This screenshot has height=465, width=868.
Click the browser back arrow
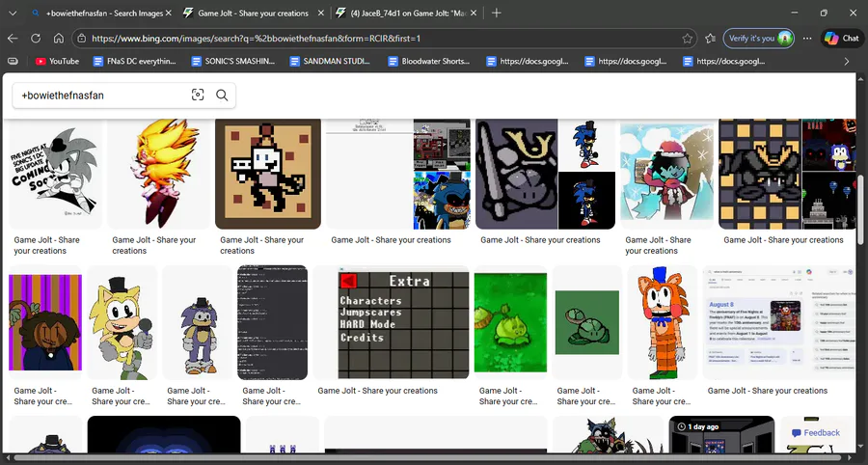click(13, 39)
